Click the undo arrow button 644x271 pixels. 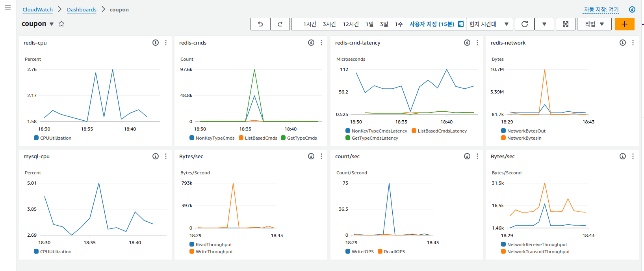pos(260,24)
